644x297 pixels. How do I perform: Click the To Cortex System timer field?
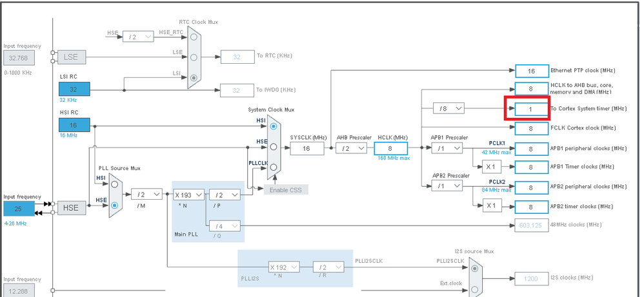tap(532, 109)
